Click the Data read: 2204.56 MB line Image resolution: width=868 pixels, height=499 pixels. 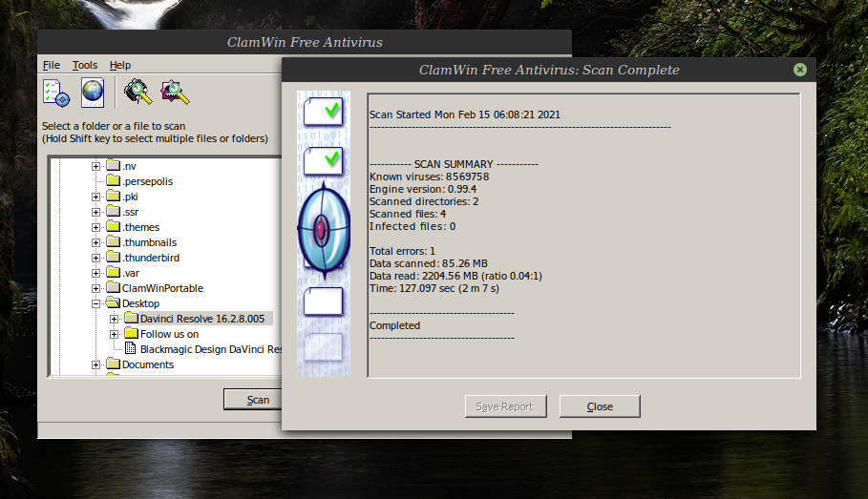point(455,276)
